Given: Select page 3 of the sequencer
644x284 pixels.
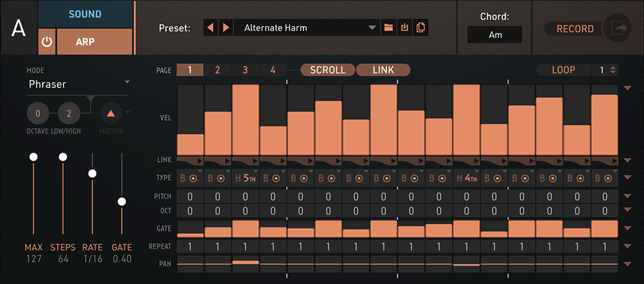Looking at the screenshot, I should point(245,70).
